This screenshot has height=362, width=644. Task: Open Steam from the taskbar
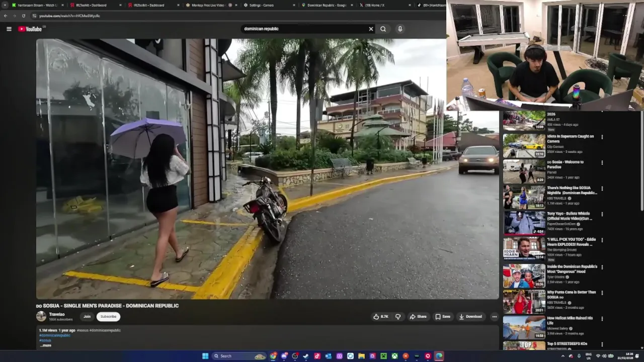pyautogui.click(x=306, y=356)
